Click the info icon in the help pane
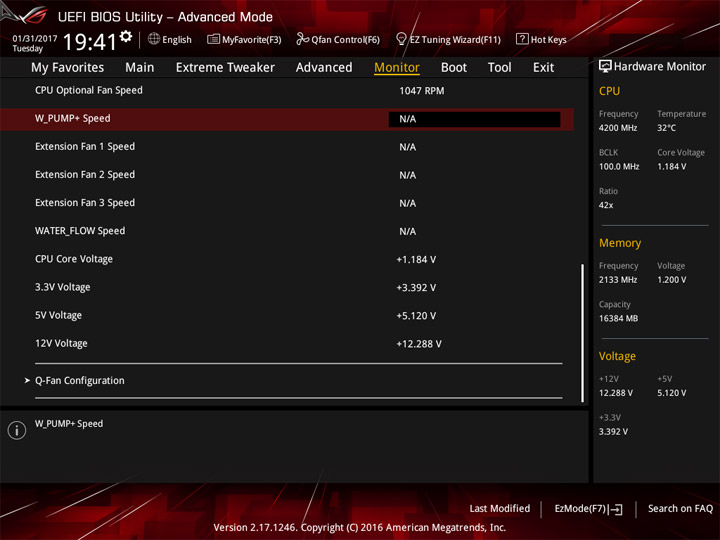Screen dimensions: 720x540 (17, 430)
